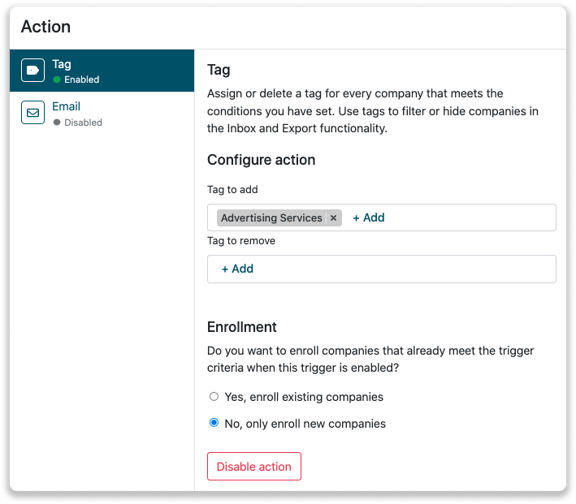Click the Enrollment section heading
The width and height of the screenshot is (576, 504).
point(242,327)
